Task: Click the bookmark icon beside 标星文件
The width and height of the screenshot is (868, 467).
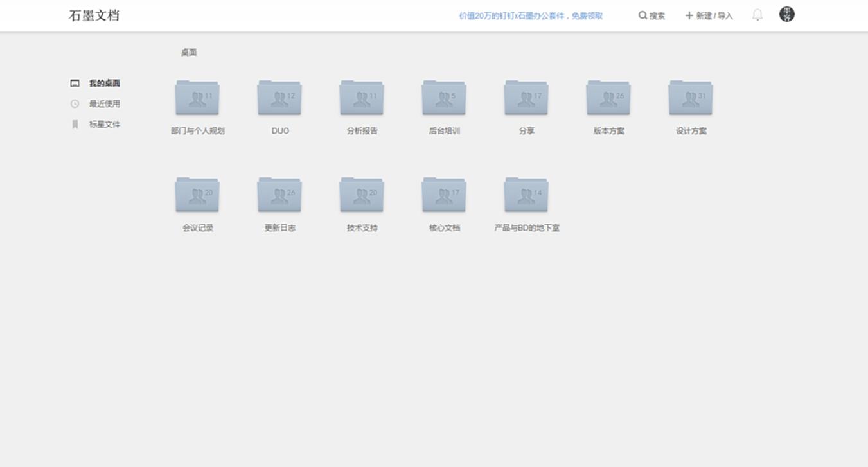Action: coord(75,125)
